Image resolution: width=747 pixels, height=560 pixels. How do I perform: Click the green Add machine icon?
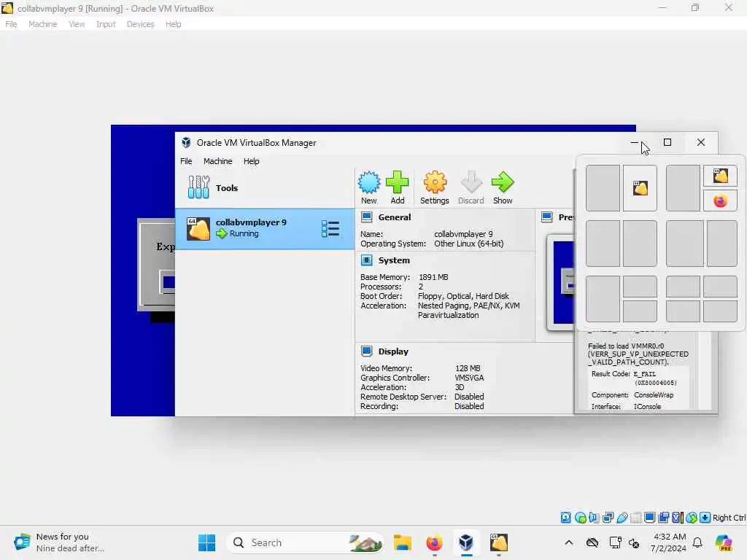(x=398, y=187)
